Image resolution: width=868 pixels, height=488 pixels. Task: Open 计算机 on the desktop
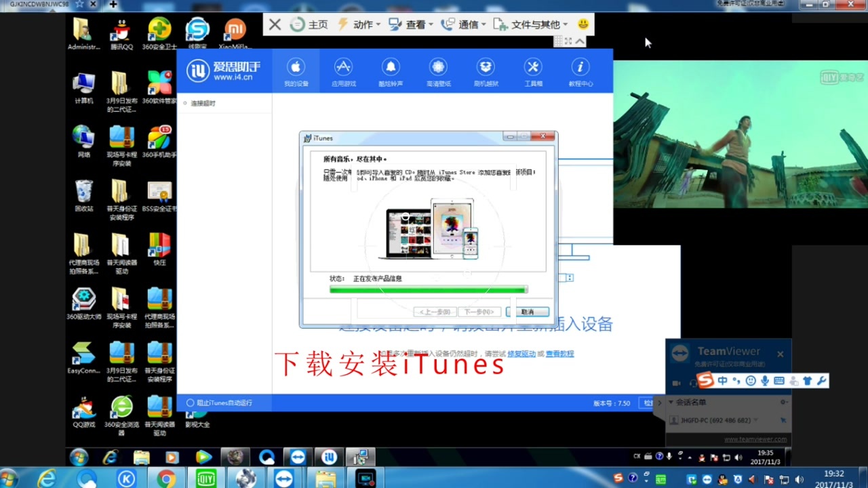(x=83, y=87)
